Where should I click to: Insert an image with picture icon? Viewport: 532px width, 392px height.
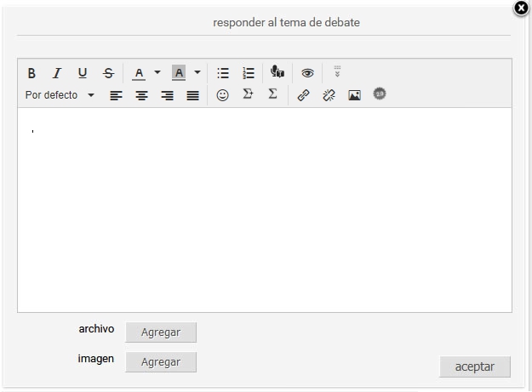pos(354,95)
